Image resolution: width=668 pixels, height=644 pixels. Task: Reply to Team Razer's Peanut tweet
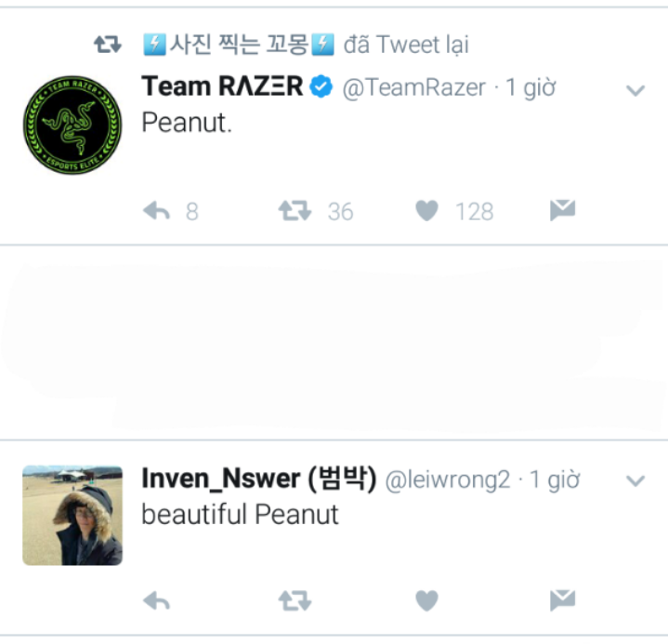coord(157,212)
